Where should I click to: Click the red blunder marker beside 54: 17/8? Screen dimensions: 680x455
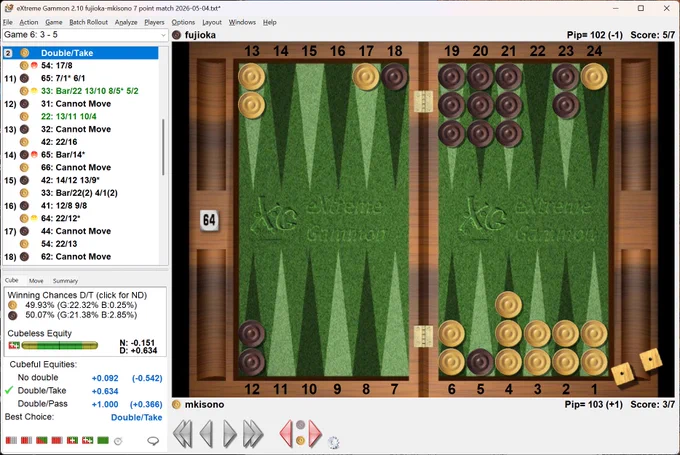coord(34,65)
